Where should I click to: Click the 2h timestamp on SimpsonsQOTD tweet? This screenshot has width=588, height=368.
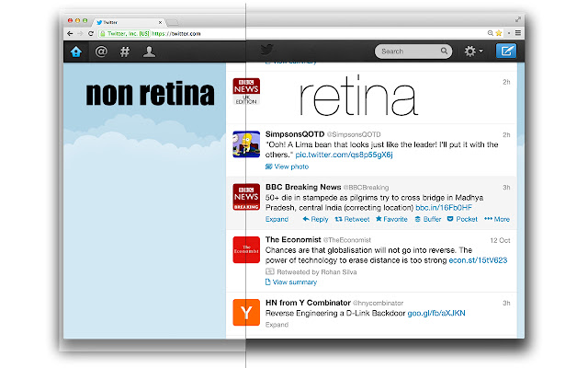[x=506, y=135]
